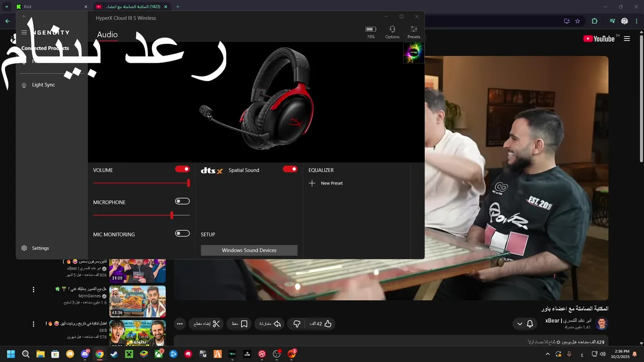Image resolution: width=644 pixels, height=362 pixels.
Task: Open Discord from taskbar
Action: (x=85, y=354)
